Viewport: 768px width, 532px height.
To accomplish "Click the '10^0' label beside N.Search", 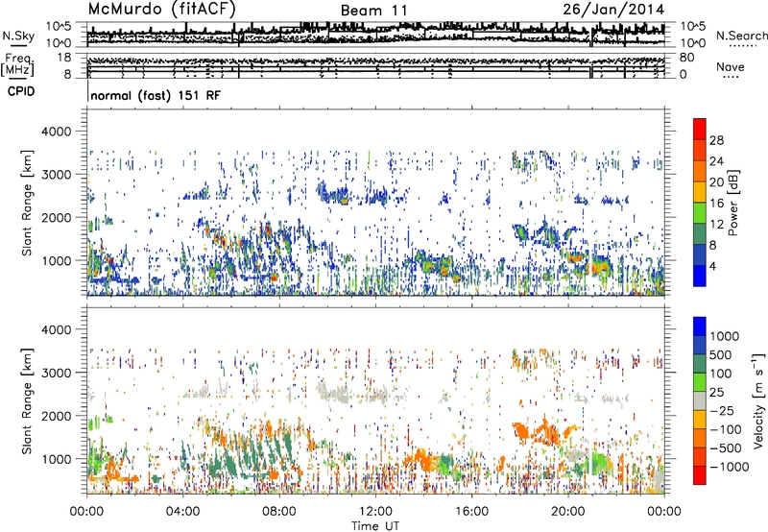I will pos(693,43).
